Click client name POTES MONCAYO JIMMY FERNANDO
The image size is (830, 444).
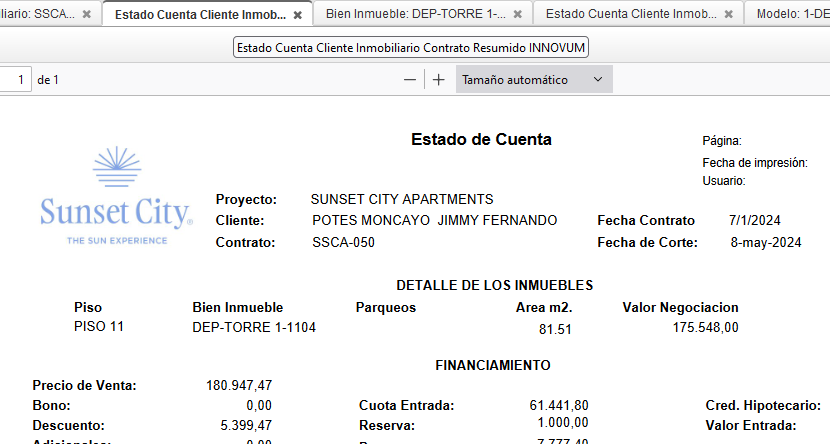pos(434,220)
